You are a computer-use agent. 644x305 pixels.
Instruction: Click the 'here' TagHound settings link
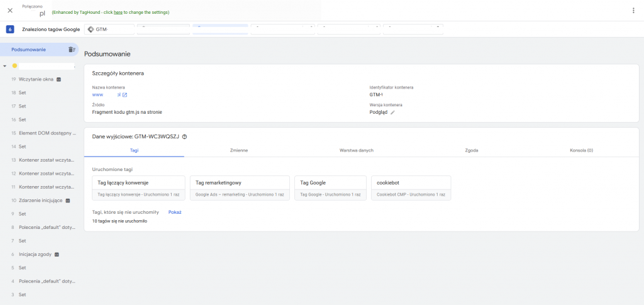point(118,13)
